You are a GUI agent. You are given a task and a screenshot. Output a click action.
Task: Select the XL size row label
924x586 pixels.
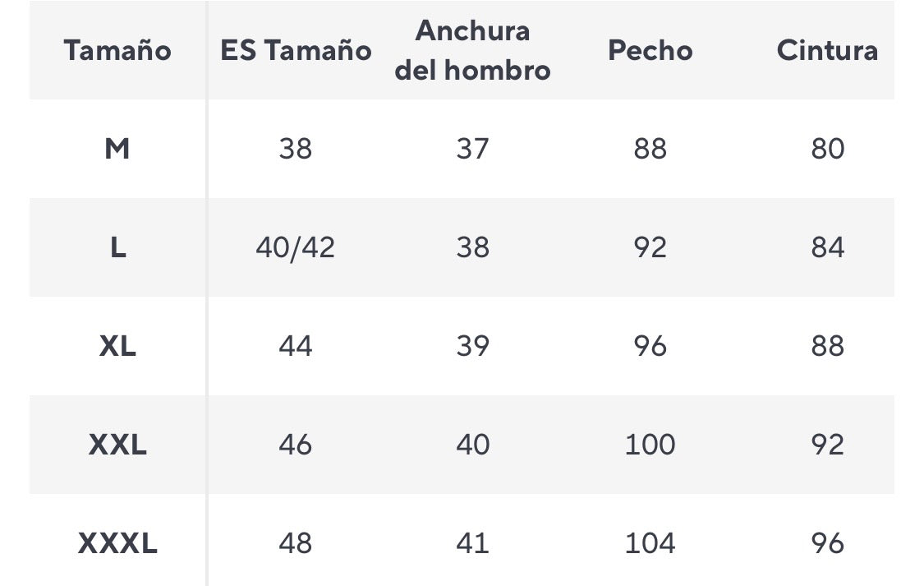[x=117, y=346]
